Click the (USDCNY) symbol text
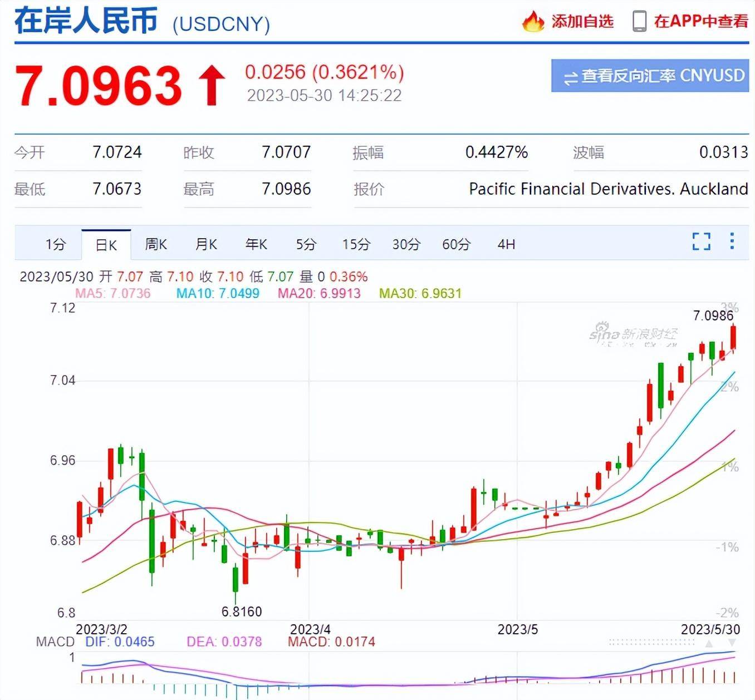 point(222,25)
